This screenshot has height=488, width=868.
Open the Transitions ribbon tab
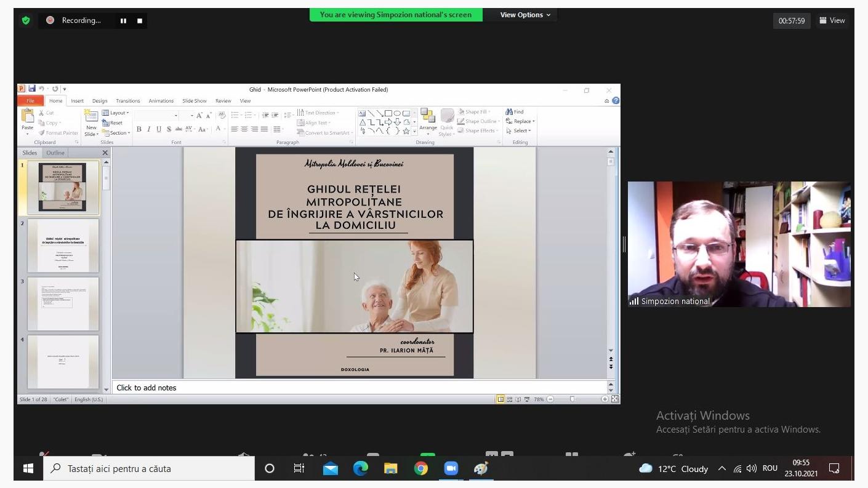[127, 101]
